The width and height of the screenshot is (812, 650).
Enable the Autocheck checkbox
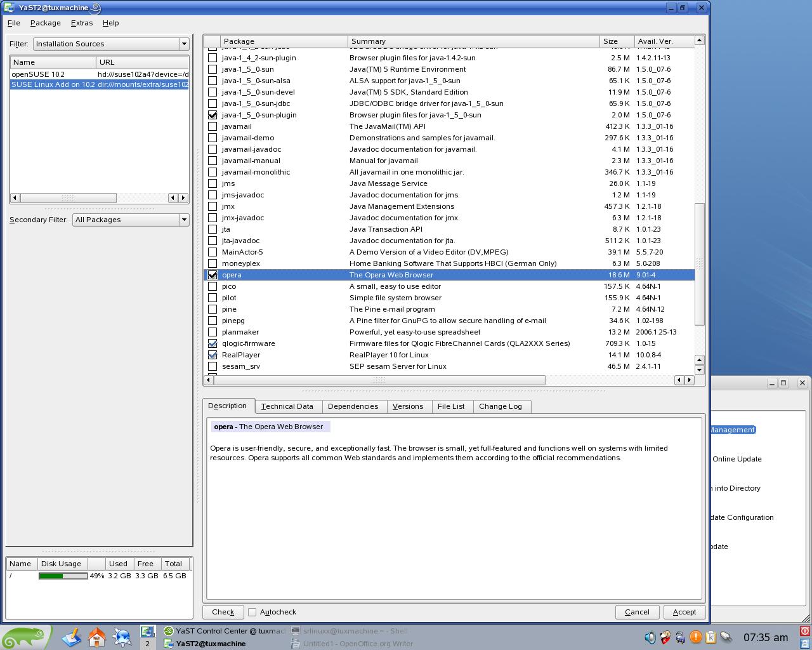click(252, 612)
